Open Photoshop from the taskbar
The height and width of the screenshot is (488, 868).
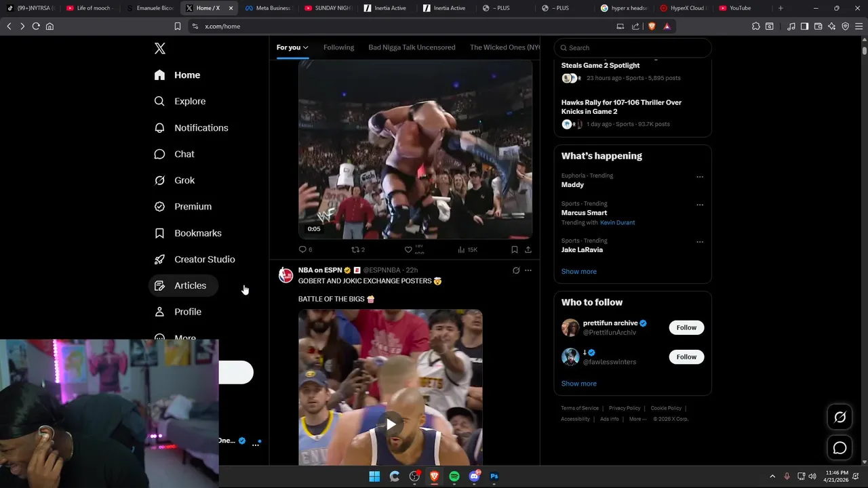[494, 476]
